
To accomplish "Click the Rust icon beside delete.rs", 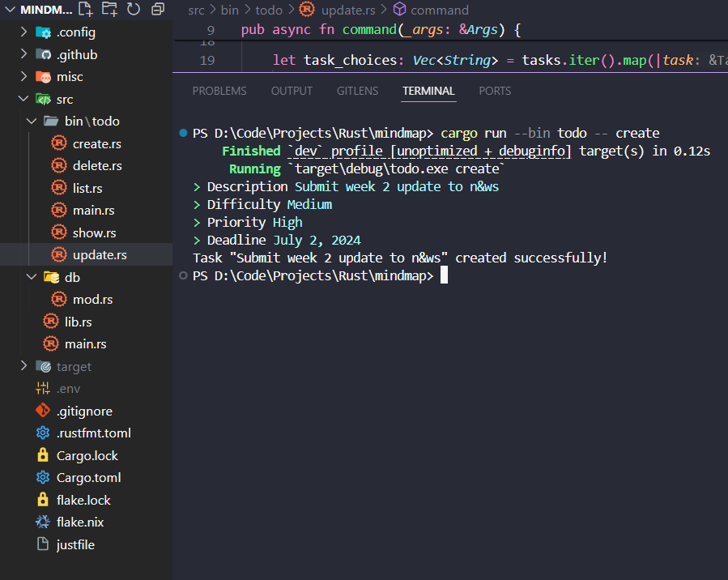I will (x=59, y=165).
